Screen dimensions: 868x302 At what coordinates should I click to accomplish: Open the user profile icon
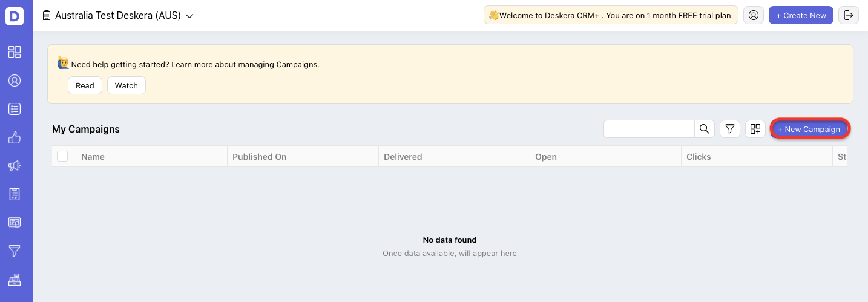(754, 16)
